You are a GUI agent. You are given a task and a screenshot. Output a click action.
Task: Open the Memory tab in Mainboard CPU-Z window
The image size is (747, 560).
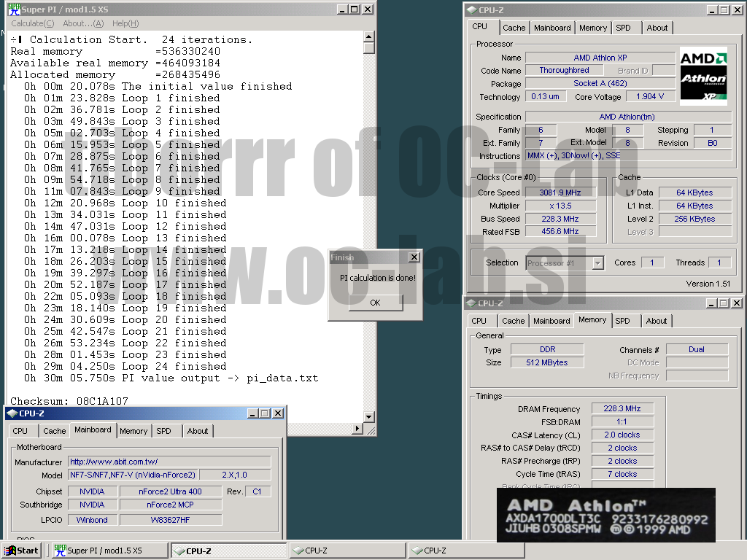(133, 431)
